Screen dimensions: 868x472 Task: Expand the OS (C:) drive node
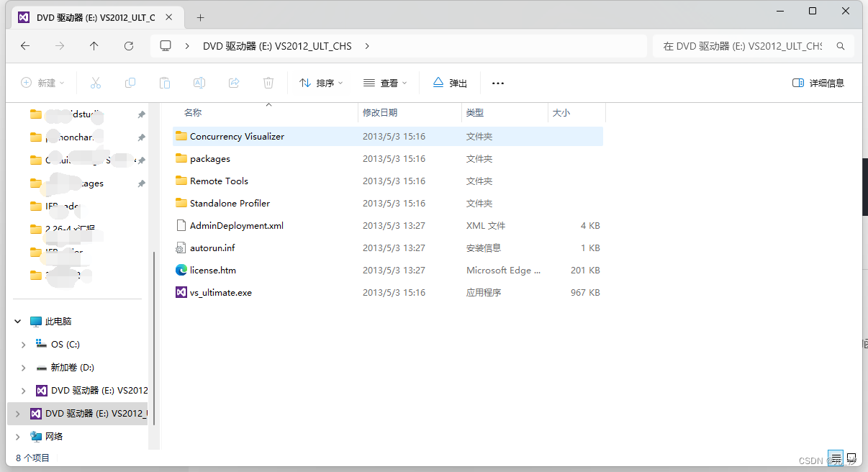tap(24, 345)
